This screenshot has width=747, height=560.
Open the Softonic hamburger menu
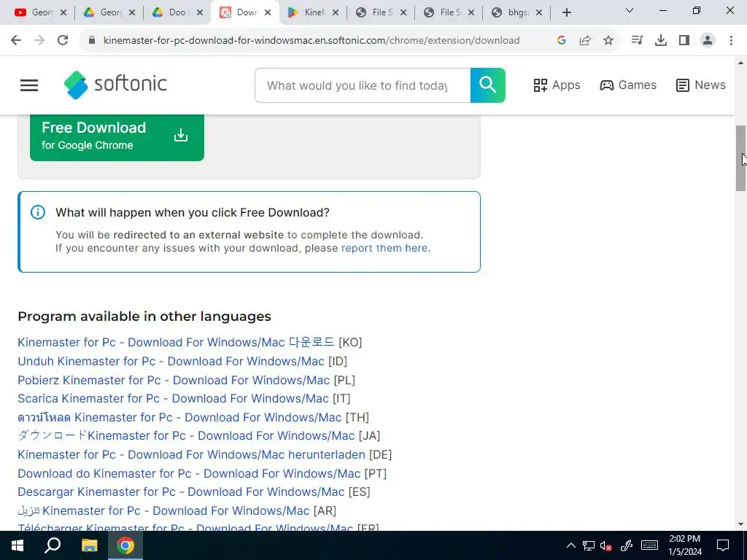pos(29,85)
